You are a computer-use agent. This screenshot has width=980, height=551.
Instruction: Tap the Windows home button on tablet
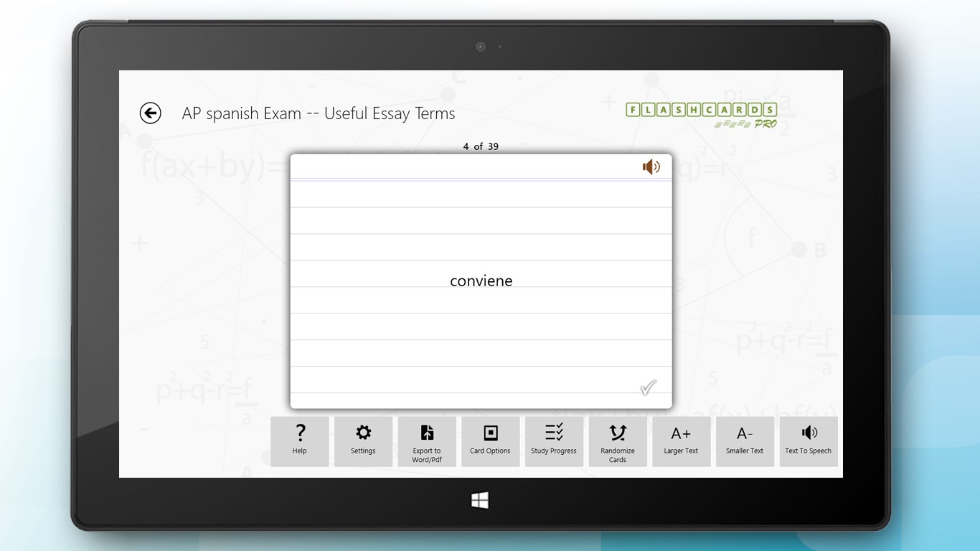(x=480, y=500)
